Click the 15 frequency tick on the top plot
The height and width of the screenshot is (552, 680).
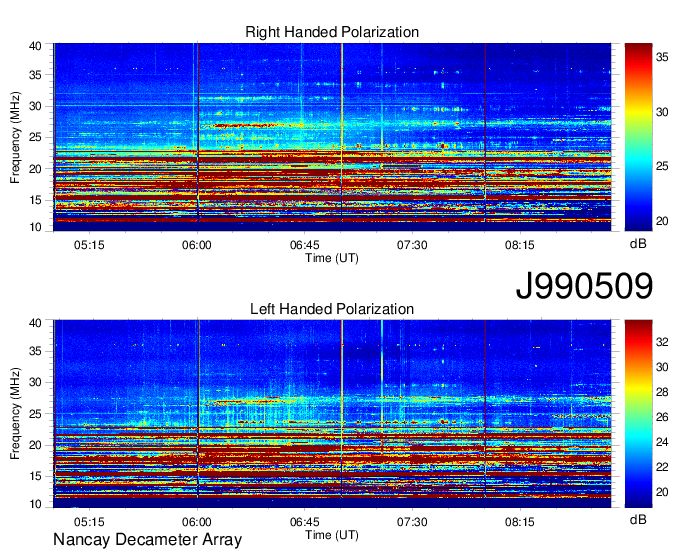point(35,200)
